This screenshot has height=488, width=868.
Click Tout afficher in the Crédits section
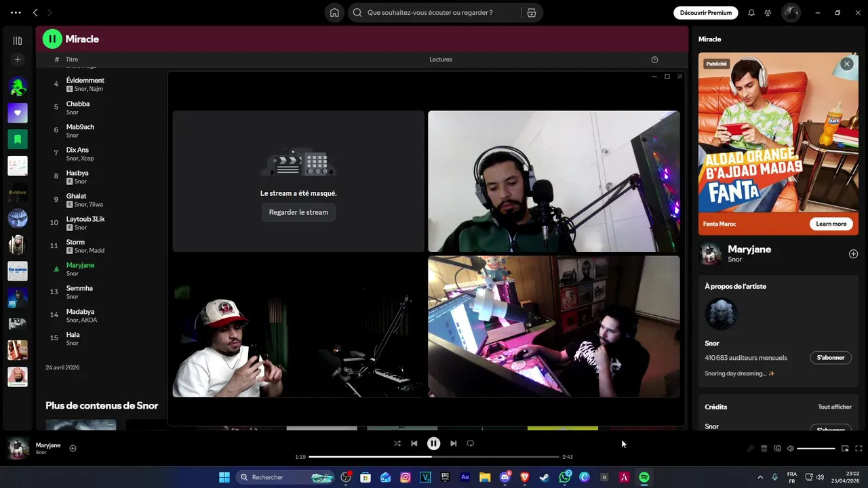(835, 407)
